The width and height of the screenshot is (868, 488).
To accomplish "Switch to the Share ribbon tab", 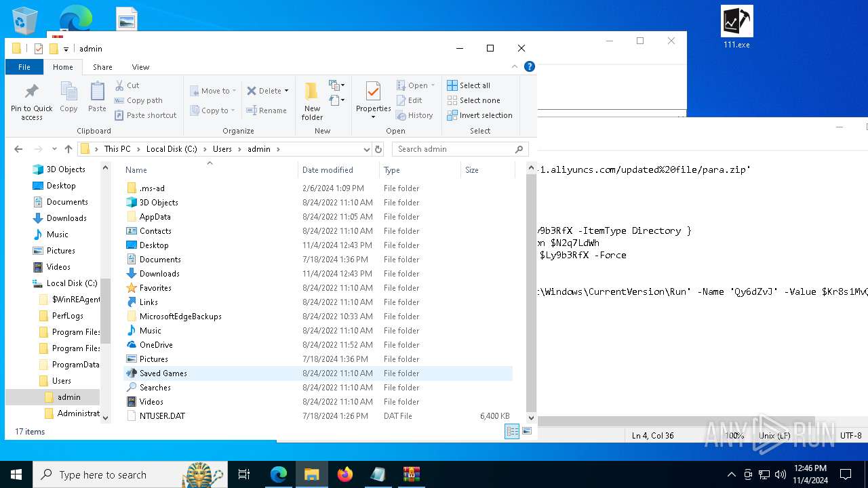I will [x=102, y=66].
